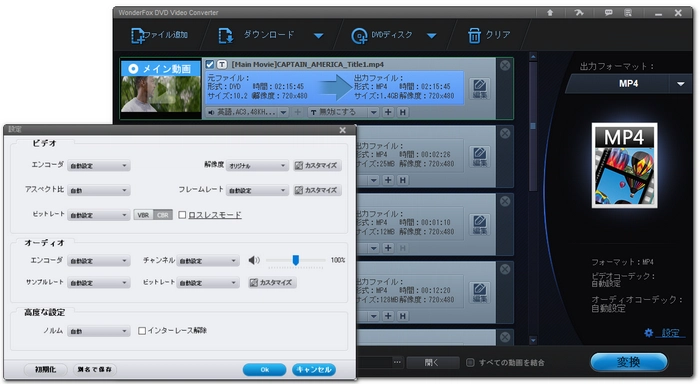Screen dimensions: 700x384
Task: Click the file list scrollbar down arrow
Action: pyautogui.click(x=533, y=340)
